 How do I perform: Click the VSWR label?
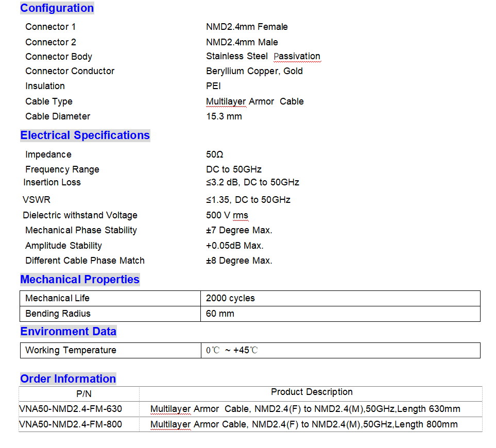click(37, 200)
